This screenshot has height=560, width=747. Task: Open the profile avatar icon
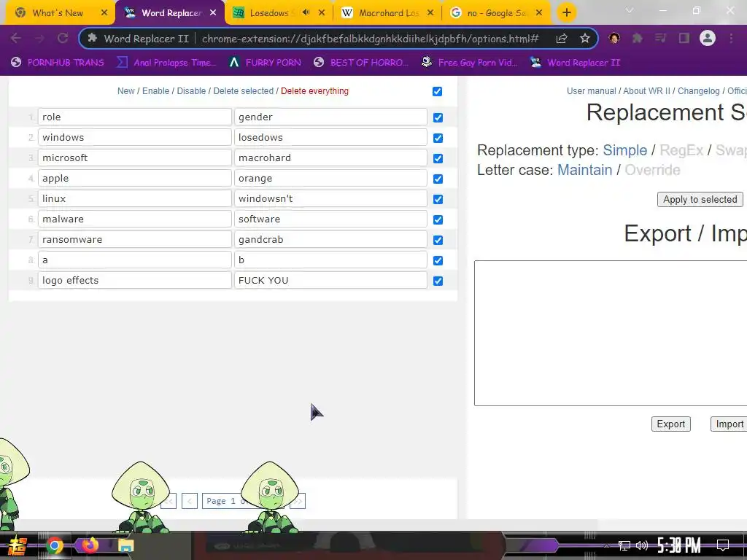708,38
